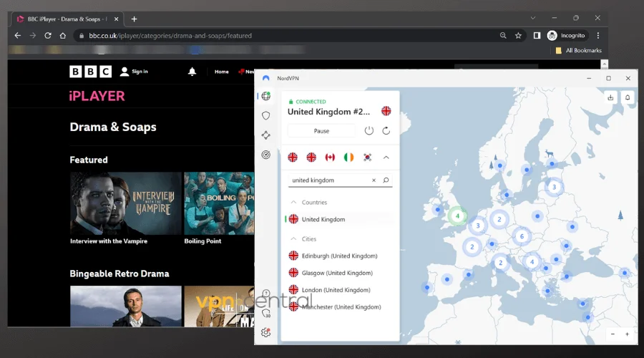Click the browser reload button
The image size is (644, 358).
pyautogui.click(x=48, y=36)
